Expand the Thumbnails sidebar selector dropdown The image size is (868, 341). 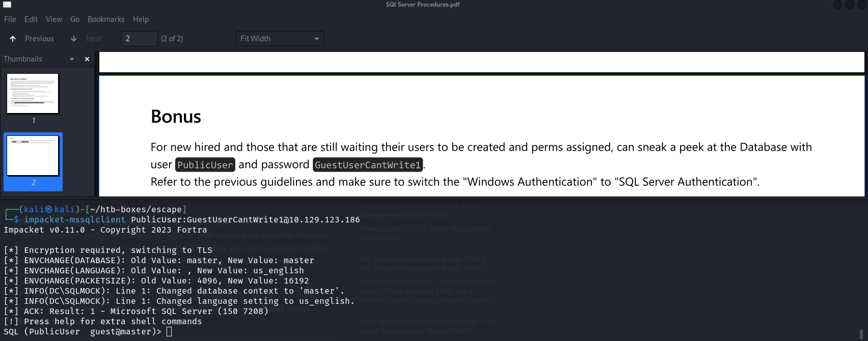click(72, 59)
